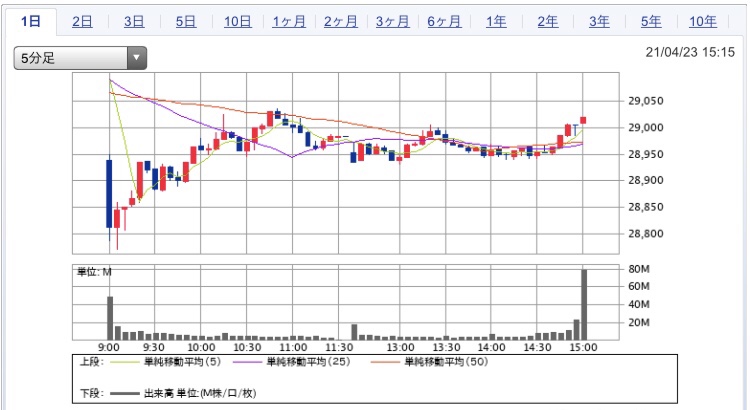Click the 29,000 price axis label
This screenshot has height=410, width=750.
click(x=646, y=127)
